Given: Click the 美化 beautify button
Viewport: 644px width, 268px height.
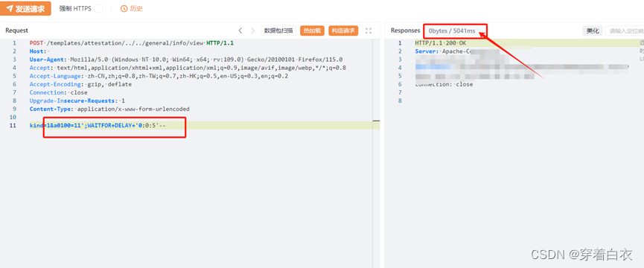Looking at the screenshot, I should tap(593, 31).
